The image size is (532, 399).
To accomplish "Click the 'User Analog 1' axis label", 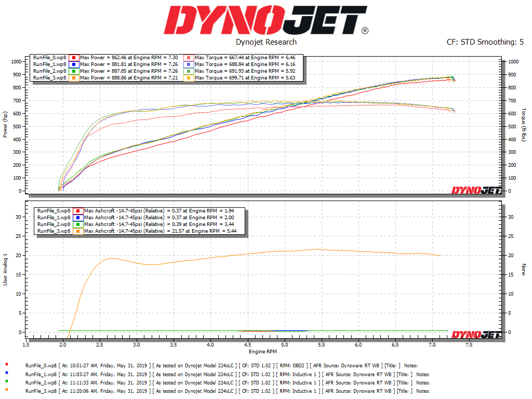I will [5, 269].
